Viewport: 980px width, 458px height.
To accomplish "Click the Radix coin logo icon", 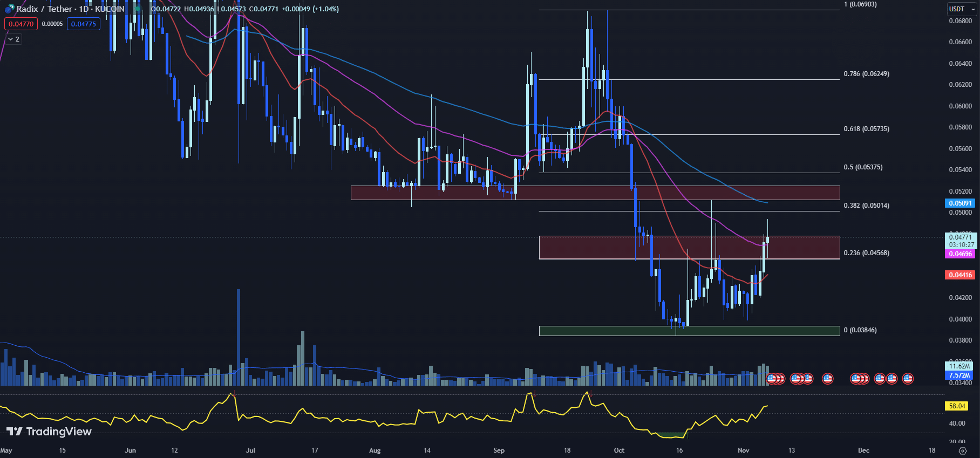I will [x=9, y=9].
